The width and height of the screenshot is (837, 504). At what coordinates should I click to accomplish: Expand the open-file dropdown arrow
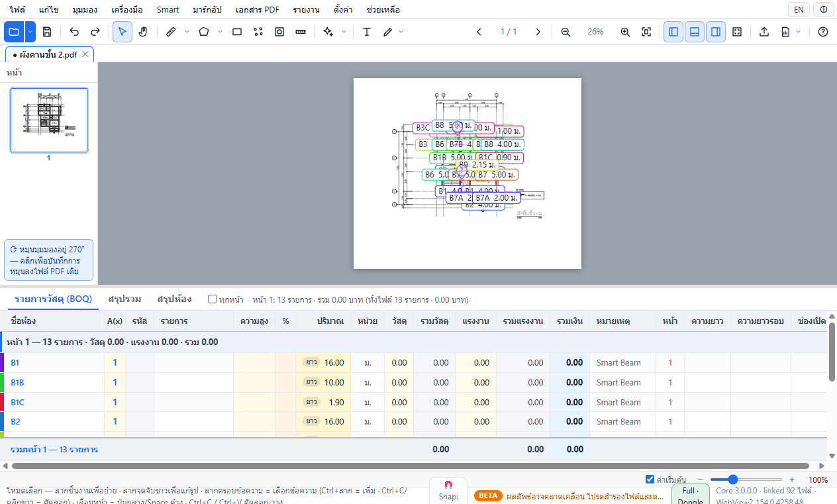[x=30, y=32]
